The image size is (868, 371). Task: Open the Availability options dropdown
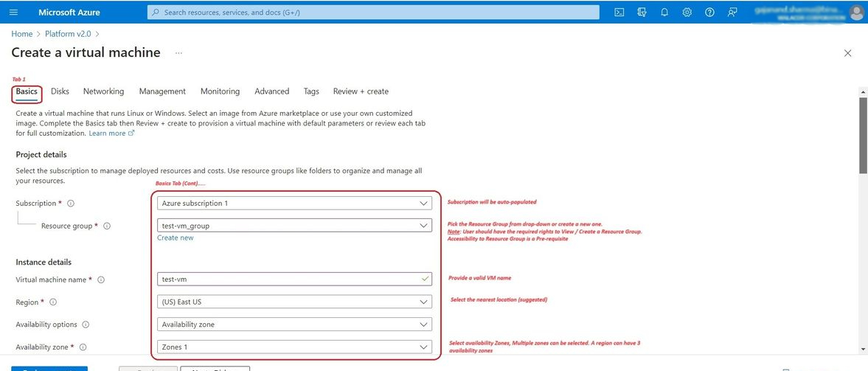pos(294,325)
